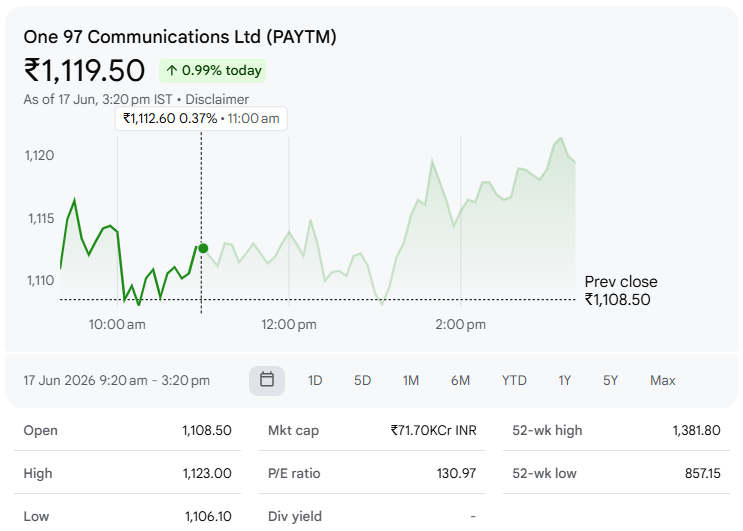
Task: Open the Disclaimer link
Action: (x=217, y=99)
